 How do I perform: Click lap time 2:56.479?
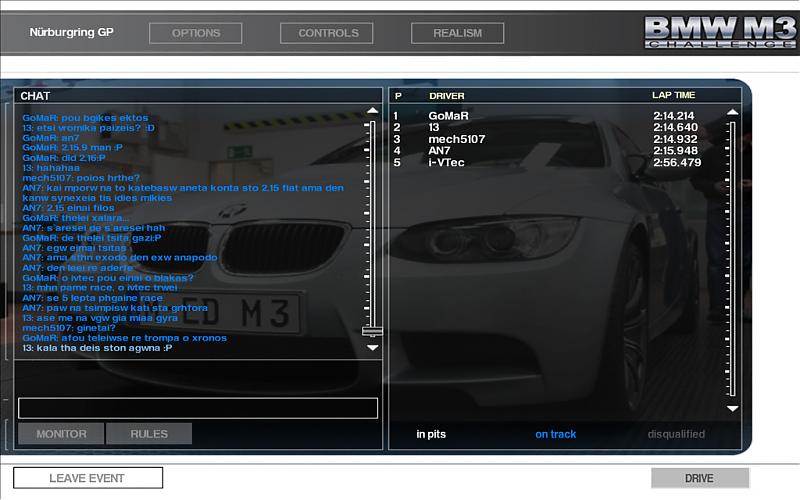677,163
